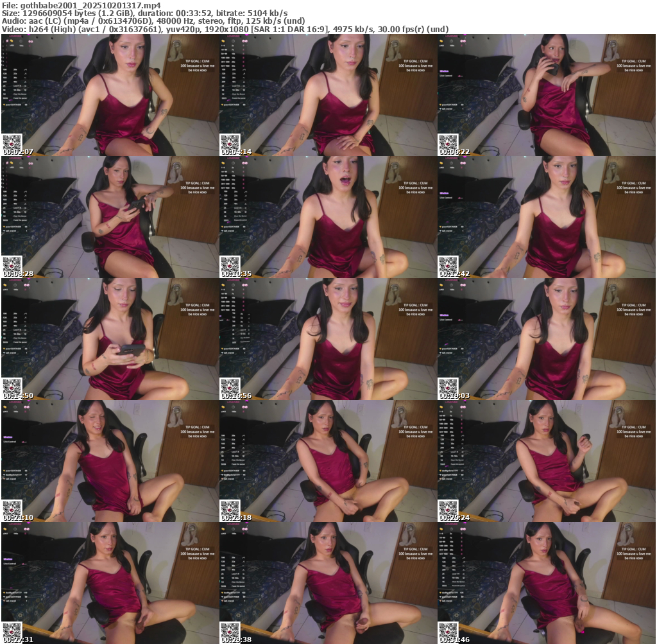
Task: Open the thumbnail stamped 00:02:07
Action: pos(110,95)
